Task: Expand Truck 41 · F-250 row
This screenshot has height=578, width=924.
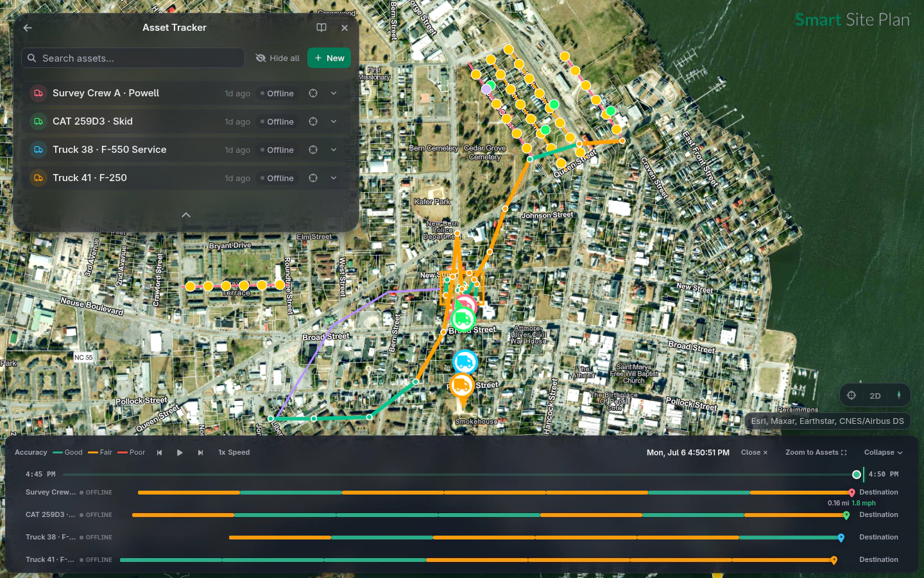Action: (x=334, y=178)
